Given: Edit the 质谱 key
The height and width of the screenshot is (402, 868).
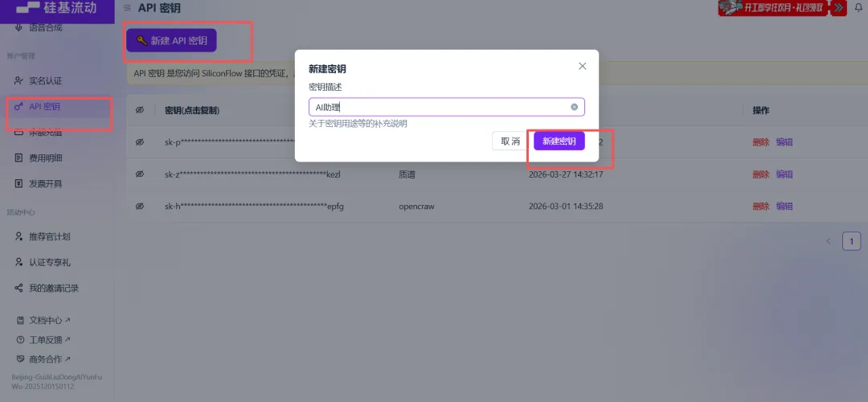Looking at the screenshot, I should point(784,174).
